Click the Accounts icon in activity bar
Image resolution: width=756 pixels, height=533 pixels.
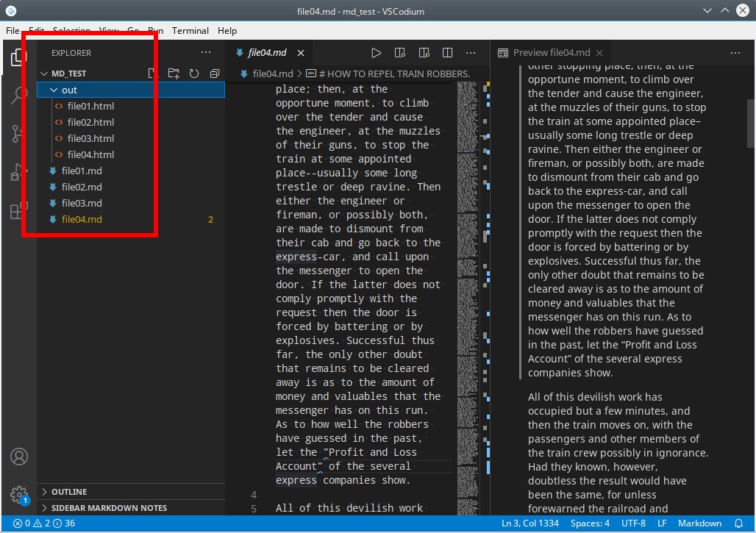click(x=18, y=456)
